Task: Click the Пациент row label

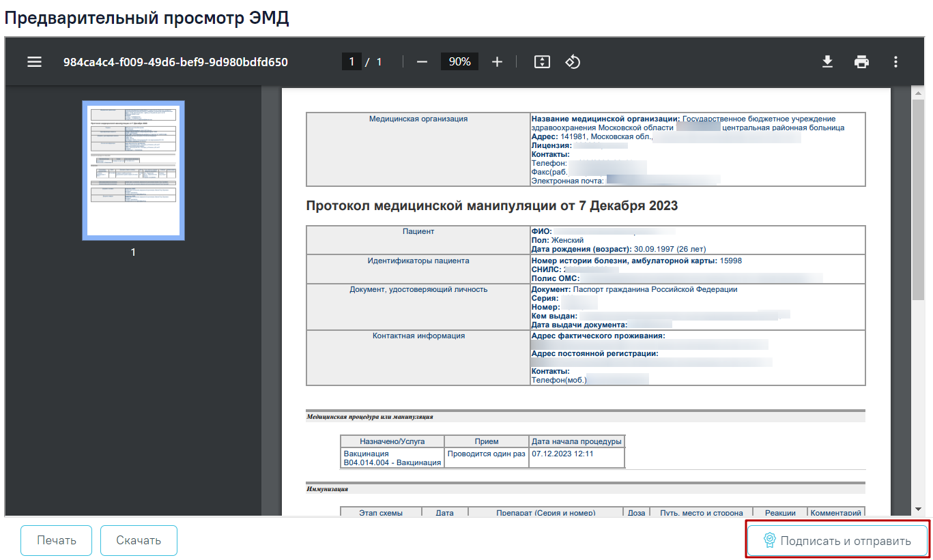Action: point(418,231)
